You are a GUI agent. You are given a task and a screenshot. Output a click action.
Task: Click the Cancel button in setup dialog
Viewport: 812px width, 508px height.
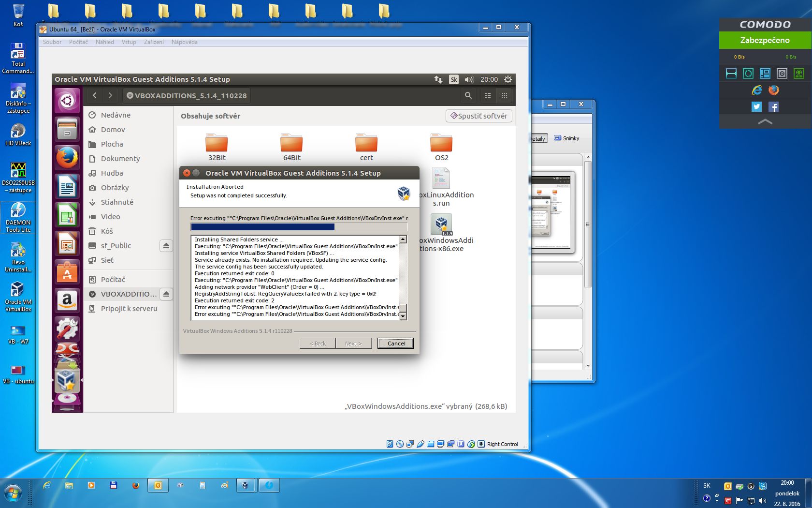coord(396,344)
